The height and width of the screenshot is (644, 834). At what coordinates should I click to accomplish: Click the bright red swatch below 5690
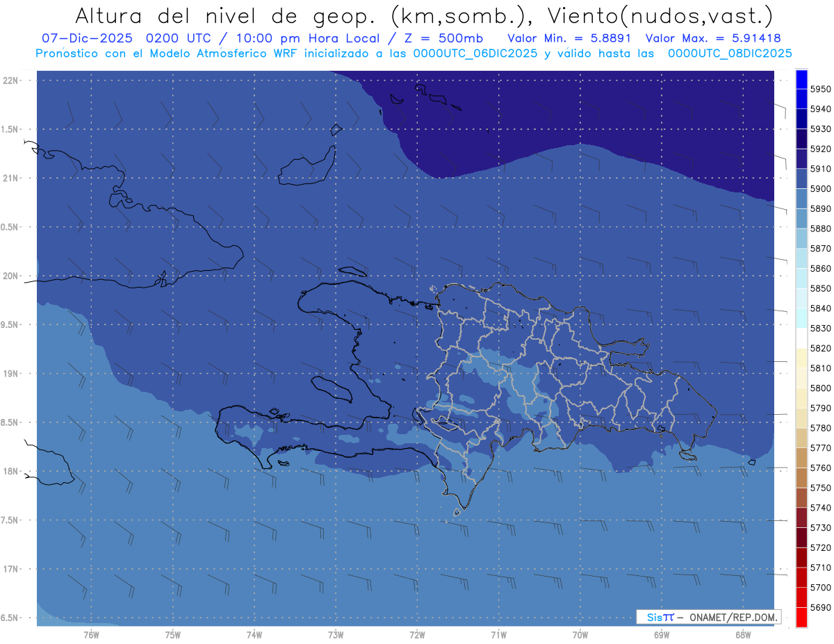click(x=801, y=617)
